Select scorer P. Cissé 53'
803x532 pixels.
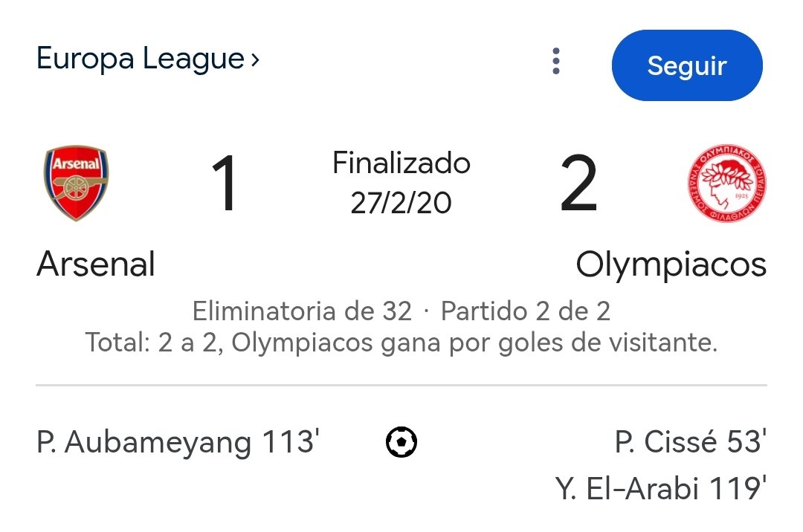(690, 441)
